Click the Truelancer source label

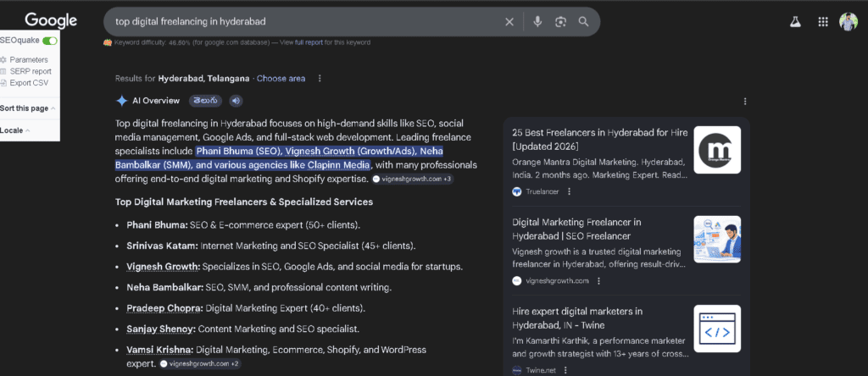[542, 191]
